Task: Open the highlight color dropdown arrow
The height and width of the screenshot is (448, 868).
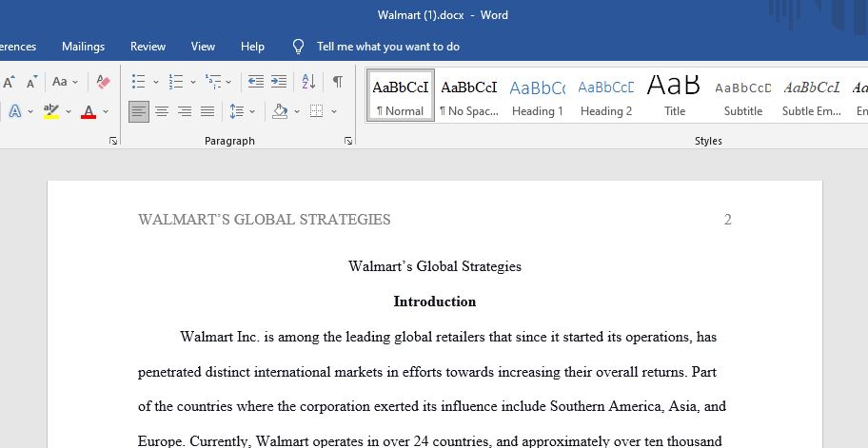Action: (x=69, y=111)
